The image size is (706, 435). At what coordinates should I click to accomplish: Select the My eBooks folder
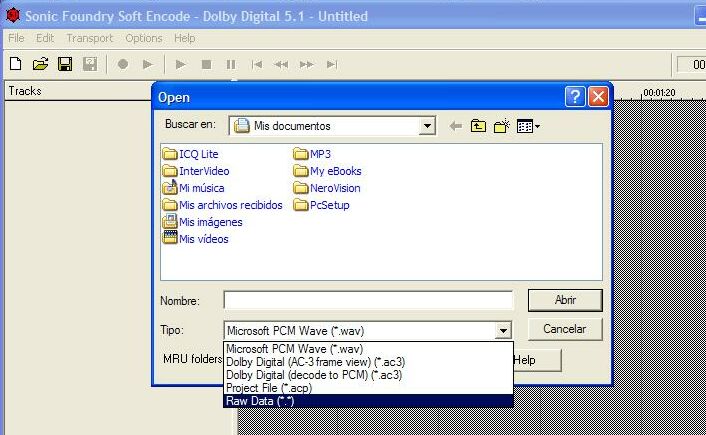pyautogui.click(x=327, y=171)
